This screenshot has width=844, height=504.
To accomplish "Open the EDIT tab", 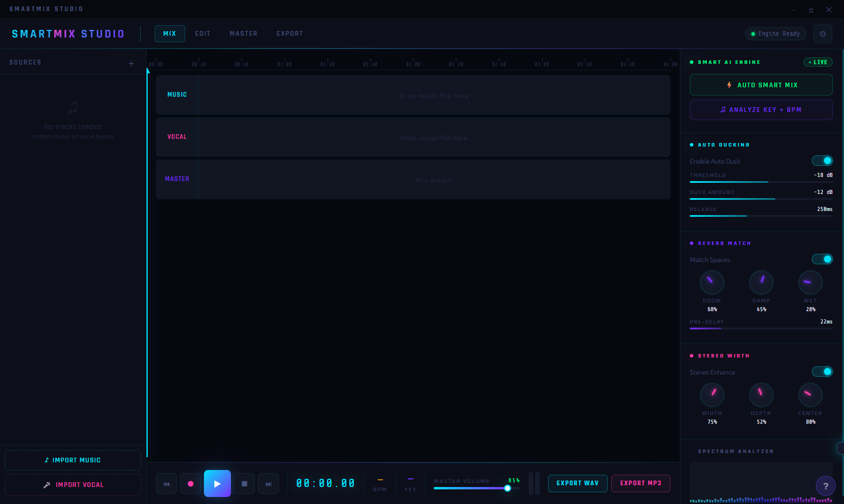I will point(203,34).
